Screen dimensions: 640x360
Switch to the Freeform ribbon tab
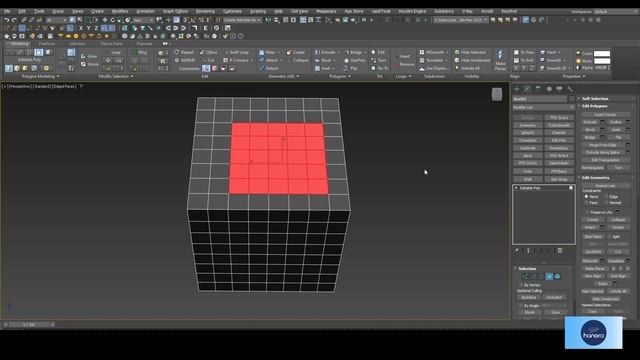pyautogui.click(x=46, y=44)
